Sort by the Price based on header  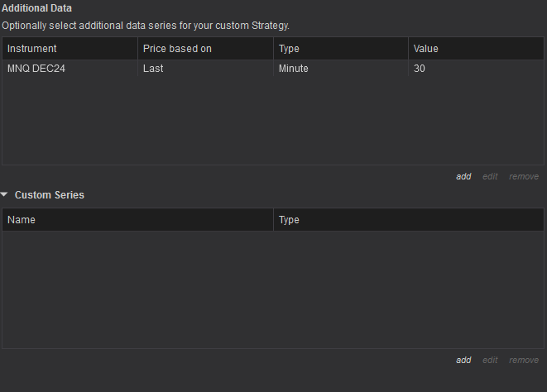(x=205, y=49)
